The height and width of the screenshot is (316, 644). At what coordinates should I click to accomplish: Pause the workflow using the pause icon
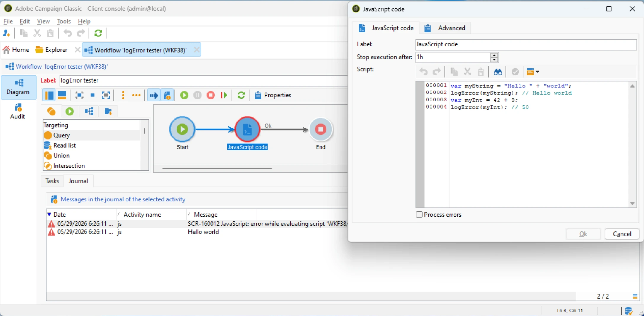click(198, 95)
